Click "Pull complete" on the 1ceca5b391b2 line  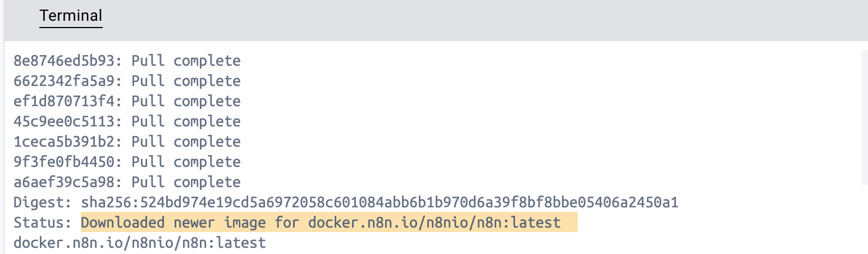tap(186, 142)
